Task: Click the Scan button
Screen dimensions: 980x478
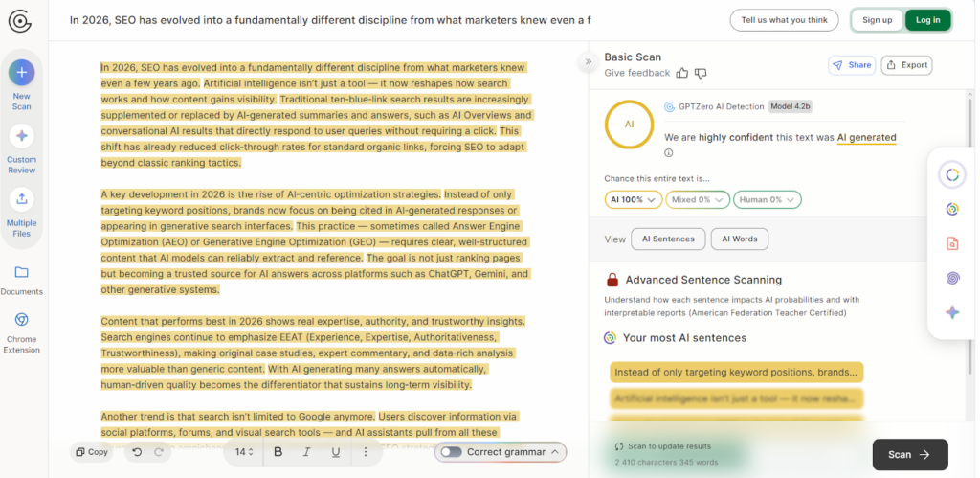Action: point(909,454)
